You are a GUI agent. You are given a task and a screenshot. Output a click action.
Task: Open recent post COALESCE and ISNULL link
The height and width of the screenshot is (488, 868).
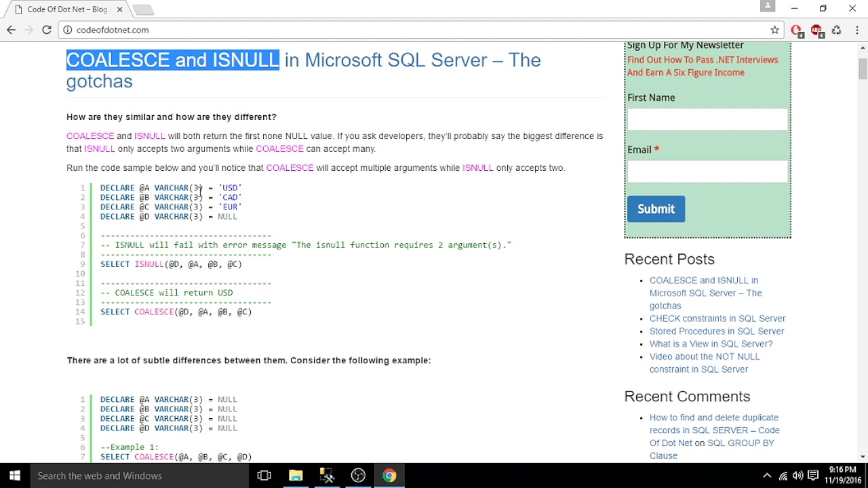[x=705, y=293]
